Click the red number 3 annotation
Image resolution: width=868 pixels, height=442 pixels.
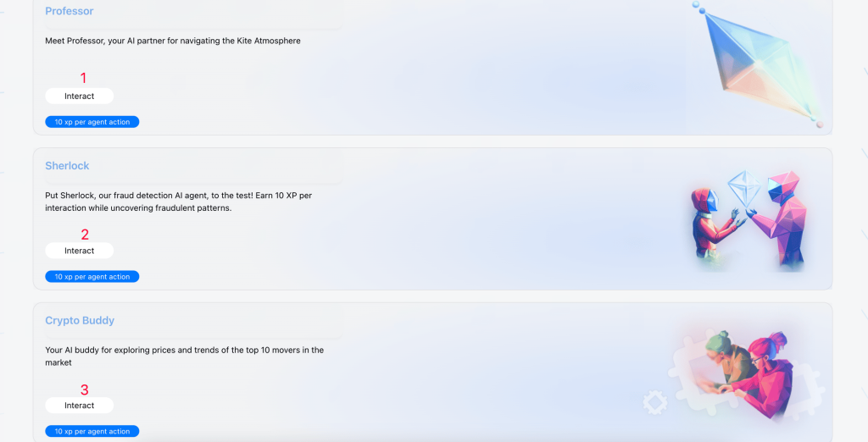pos(85,390)
